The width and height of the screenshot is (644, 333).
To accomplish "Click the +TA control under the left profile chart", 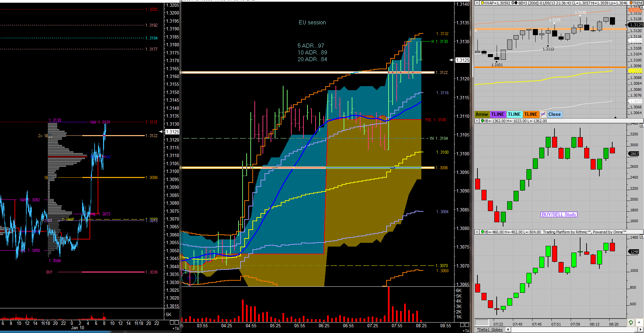I will coord(176,328).
